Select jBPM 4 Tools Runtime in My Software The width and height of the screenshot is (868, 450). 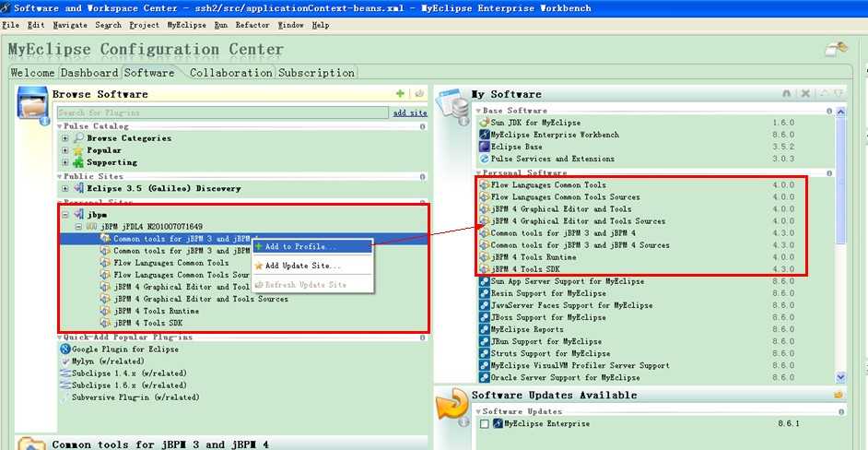[x=534, y=257]
